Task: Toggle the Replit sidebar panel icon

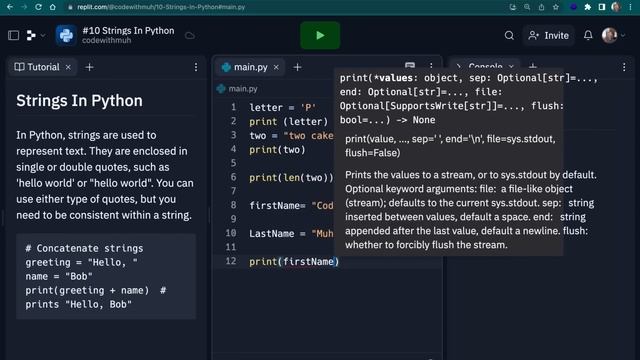Action: (x=13, y=36)
